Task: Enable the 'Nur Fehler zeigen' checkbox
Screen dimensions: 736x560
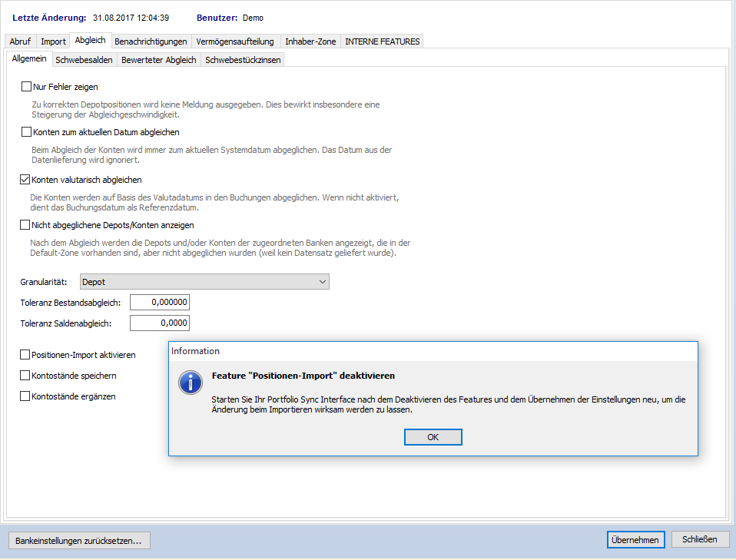Action: coord(26,87)
